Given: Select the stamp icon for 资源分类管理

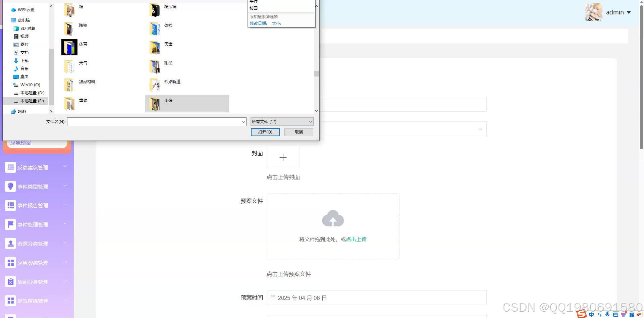Looking at the screenshot, I should point(10,243).
